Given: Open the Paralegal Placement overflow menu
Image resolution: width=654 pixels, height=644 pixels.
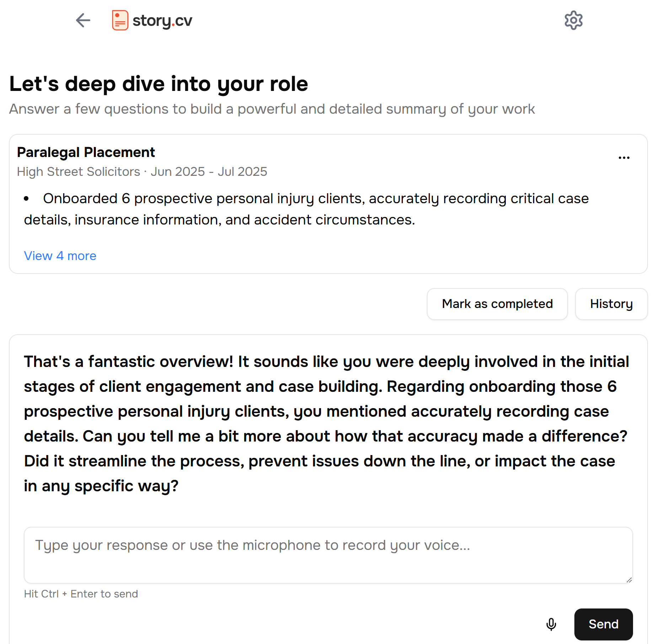Looking at the screenshot, I should (624, 157).
